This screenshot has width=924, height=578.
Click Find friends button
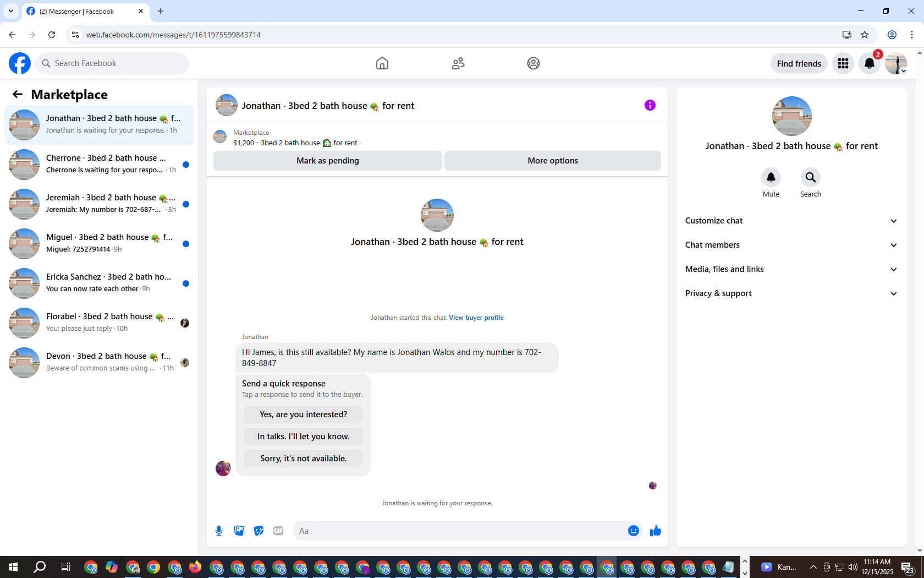[x=799, y=63]
